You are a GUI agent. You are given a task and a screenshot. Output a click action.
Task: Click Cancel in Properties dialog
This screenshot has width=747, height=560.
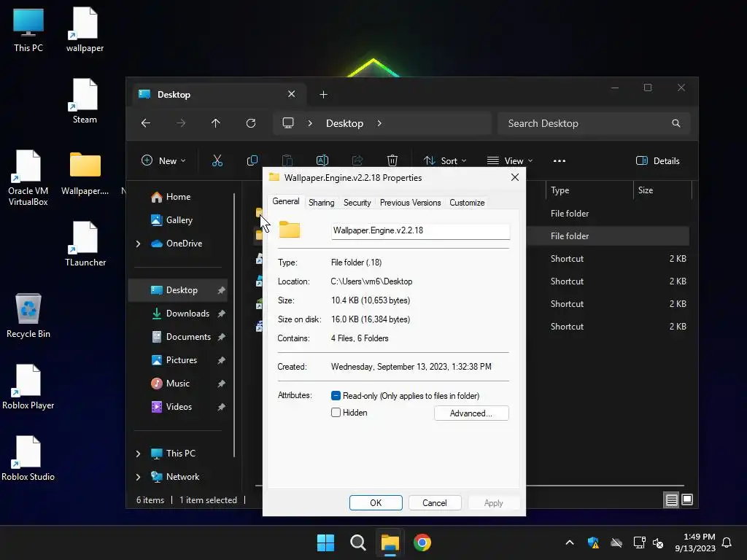(x=435, y=503)
